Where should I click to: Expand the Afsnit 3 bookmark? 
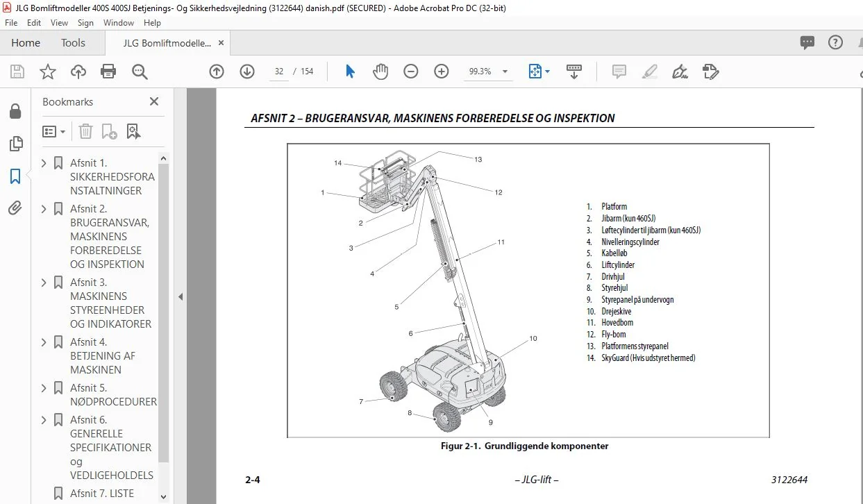pos(44,283)
